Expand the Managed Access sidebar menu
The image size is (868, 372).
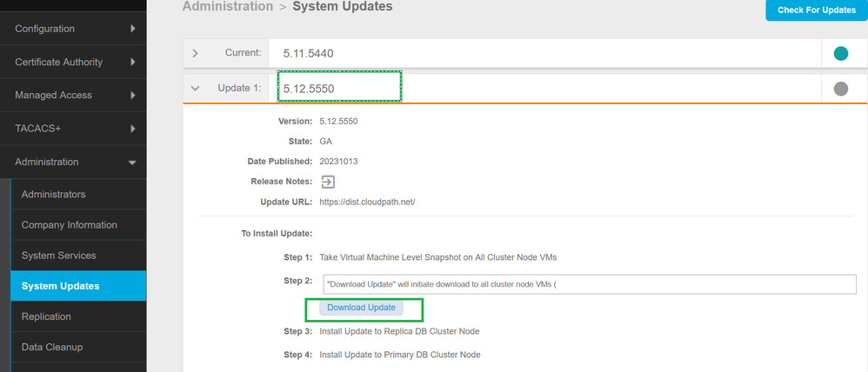point(73,95)
